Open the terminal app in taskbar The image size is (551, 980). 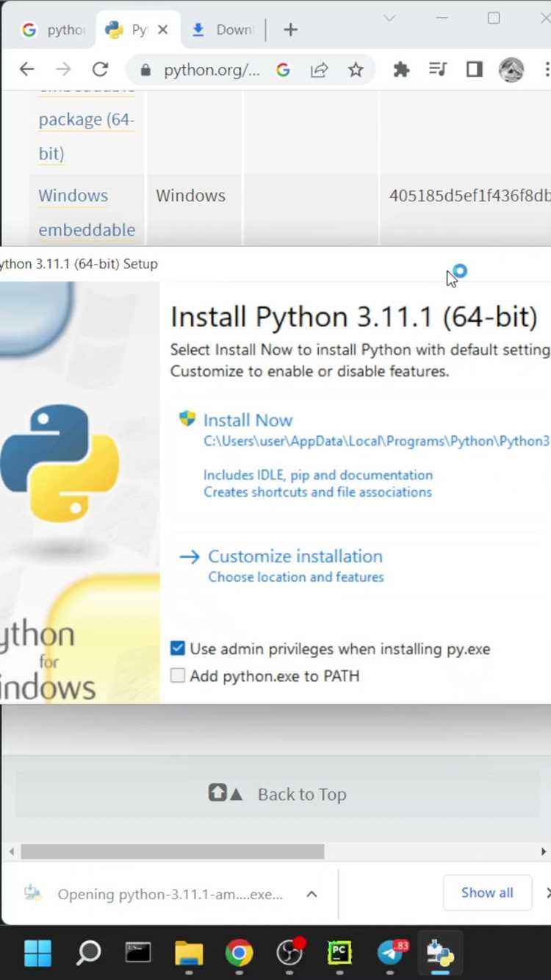pos(138,953)
